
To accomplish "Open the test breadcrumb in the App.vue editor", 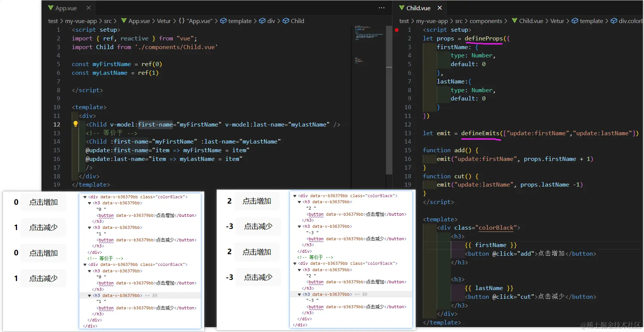I will (x=53, y=21).
